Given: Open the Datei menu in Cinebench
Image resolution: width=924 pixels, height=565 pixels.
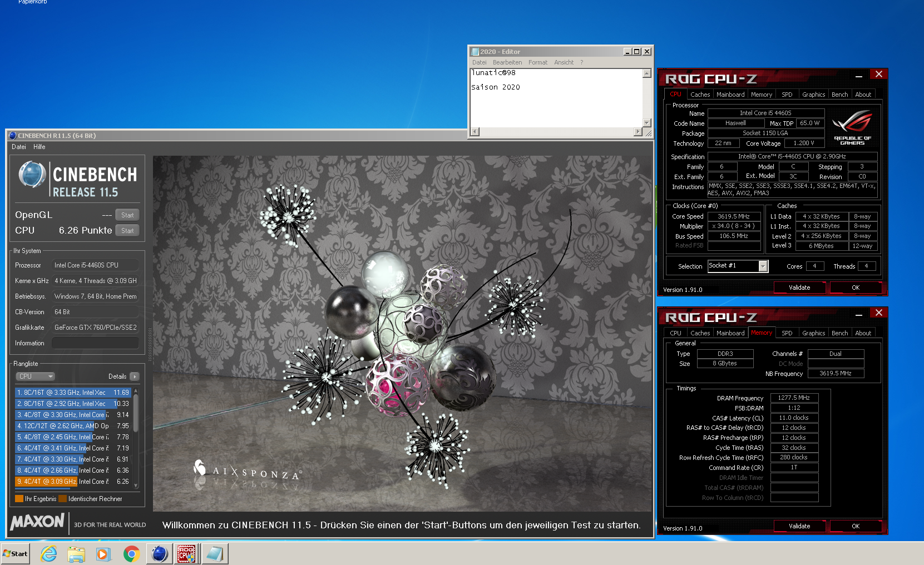Looking at the screenshot, I should (x=19, y=147).
